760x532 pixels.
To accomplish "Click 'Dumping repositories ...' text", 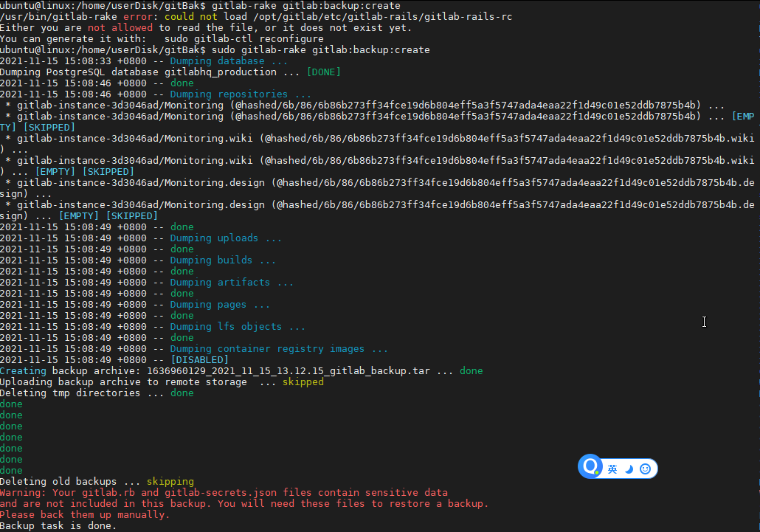I will tap(241, 94).
